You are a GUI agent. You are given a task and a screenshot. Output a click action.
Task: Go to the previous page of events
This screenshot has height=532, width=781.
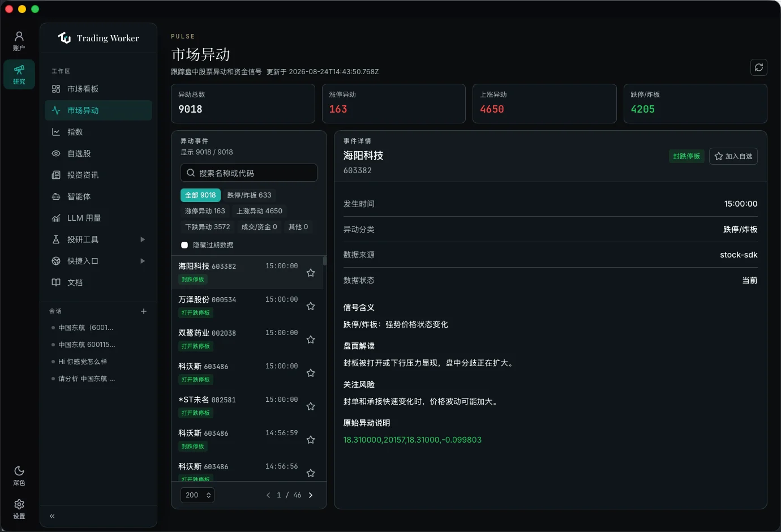click(268, 495)
